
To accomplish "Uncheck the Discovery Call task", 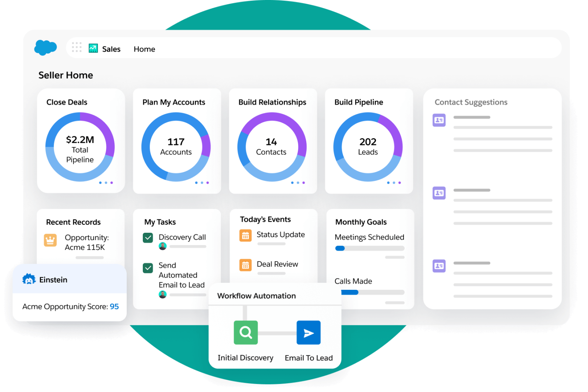I will click(148, 237).
